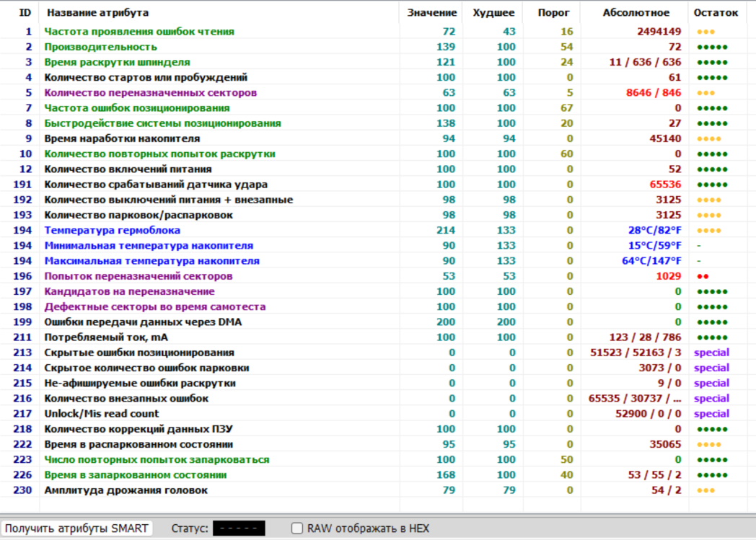Click the black Статус indicator box

[239, 528]
